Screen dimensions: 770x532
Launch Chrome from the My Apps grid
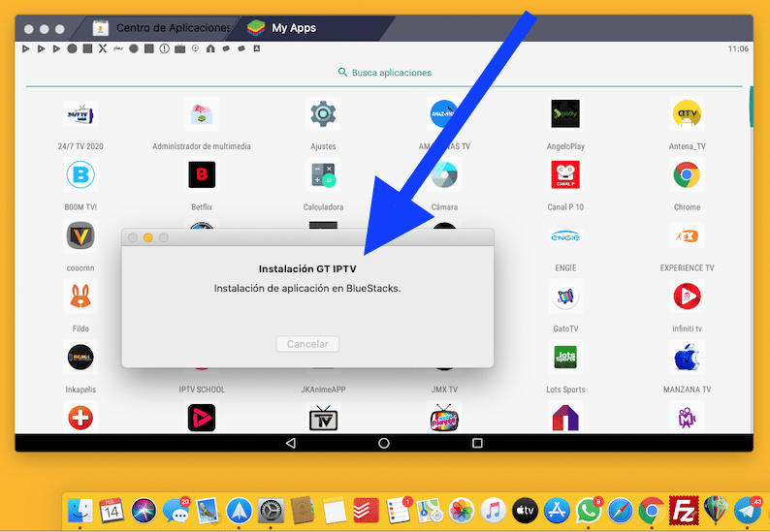(x=687, y=174)
